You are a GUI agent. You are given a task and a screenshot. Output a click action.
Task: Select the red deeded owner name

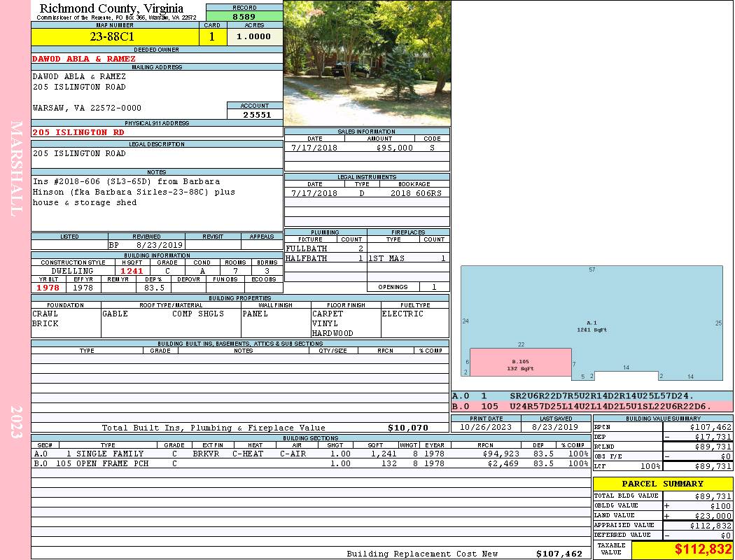coord(84,59)
